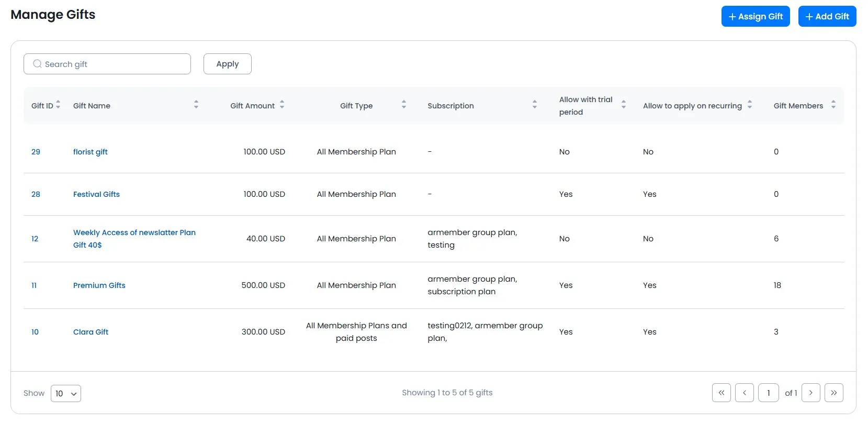Click the current page number box

pyautogui.click(x=769, y=393)
